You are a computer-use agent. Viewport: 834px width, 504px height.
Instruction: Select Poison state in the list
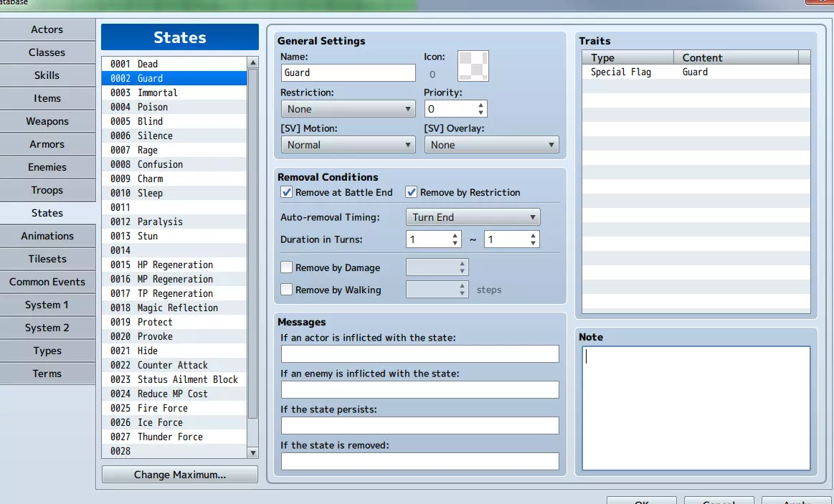coord(153,107)
